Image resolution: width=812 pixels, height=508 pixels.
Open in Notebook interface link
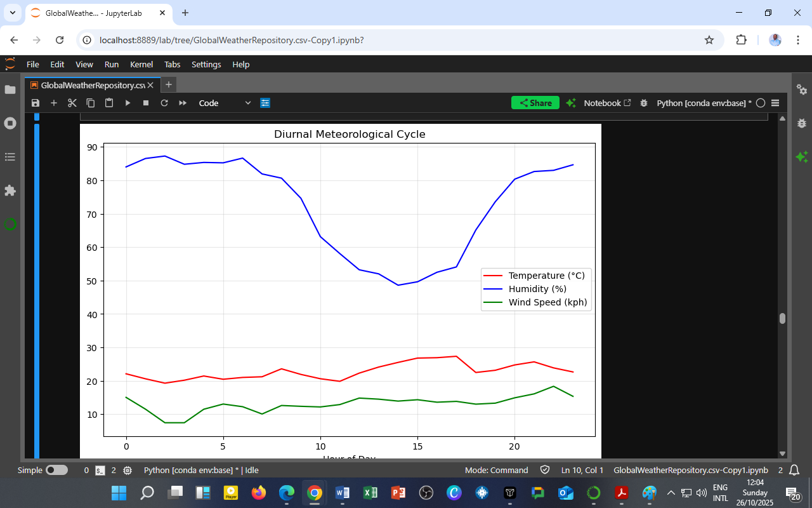(x=607, y=103)
